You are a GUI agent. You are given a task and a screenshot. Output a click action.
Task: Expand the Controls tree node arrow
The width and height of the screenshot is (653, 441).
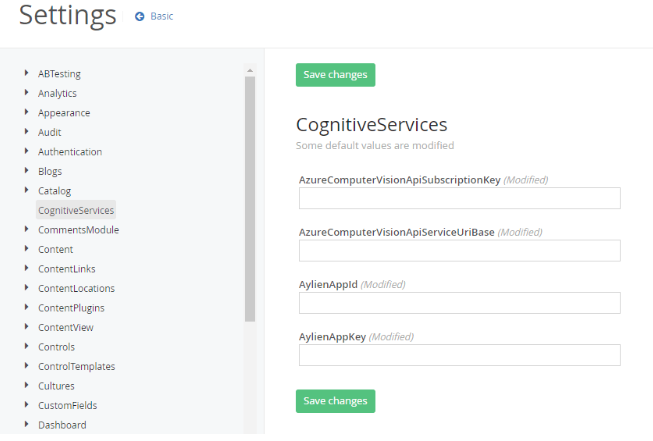[x=27, y=346]
